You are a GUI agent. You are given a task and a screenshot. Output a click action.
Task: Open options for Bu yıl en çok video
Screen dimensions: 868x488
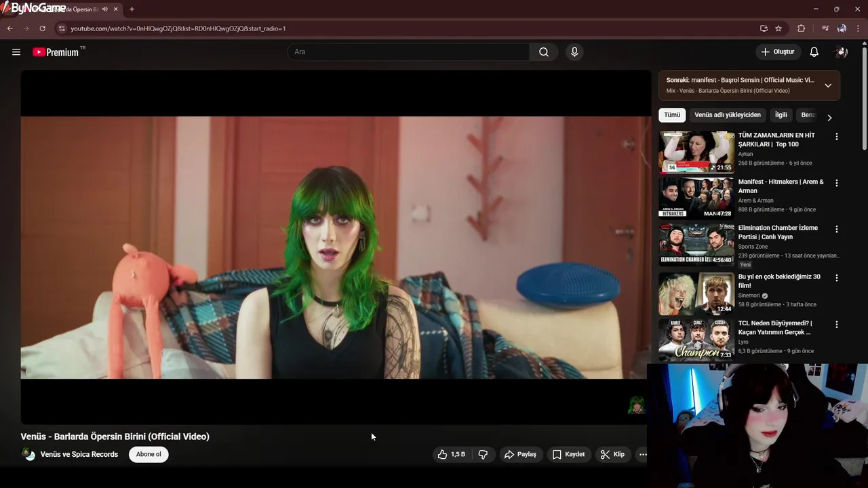(x=837, y=278)
